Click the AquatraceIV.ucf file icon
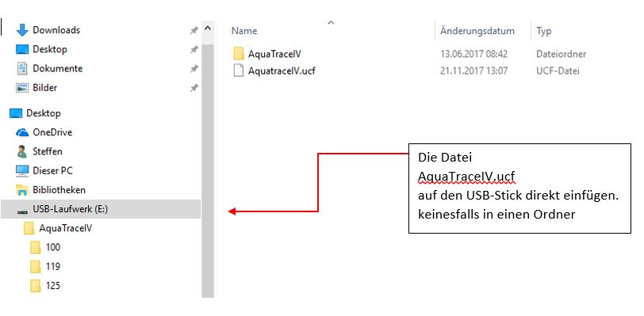 (x=239, y=70)
